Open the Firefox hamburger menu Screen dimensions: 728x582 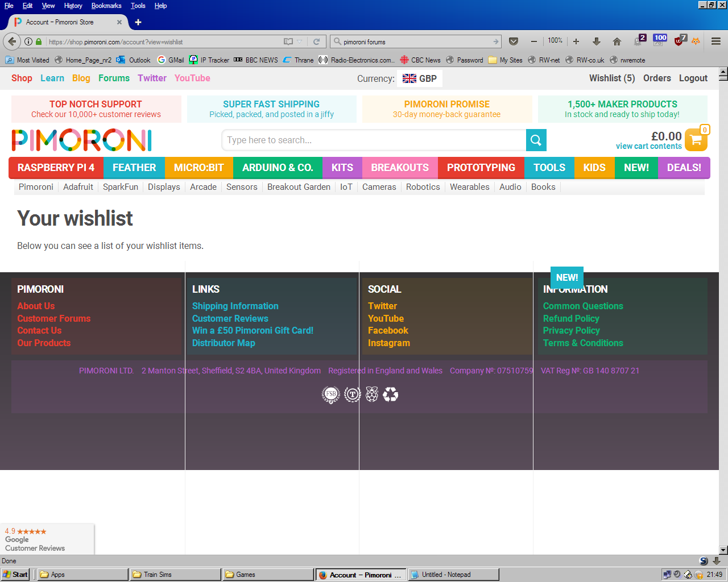coord(716,41)
